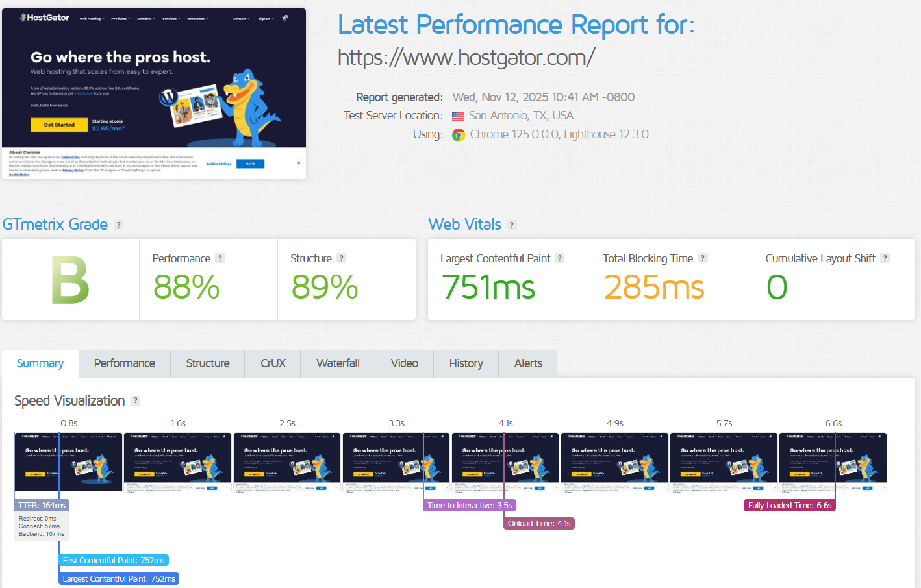Switch to the Summary tab
The image size is (921, 588).
coord(40,363)
